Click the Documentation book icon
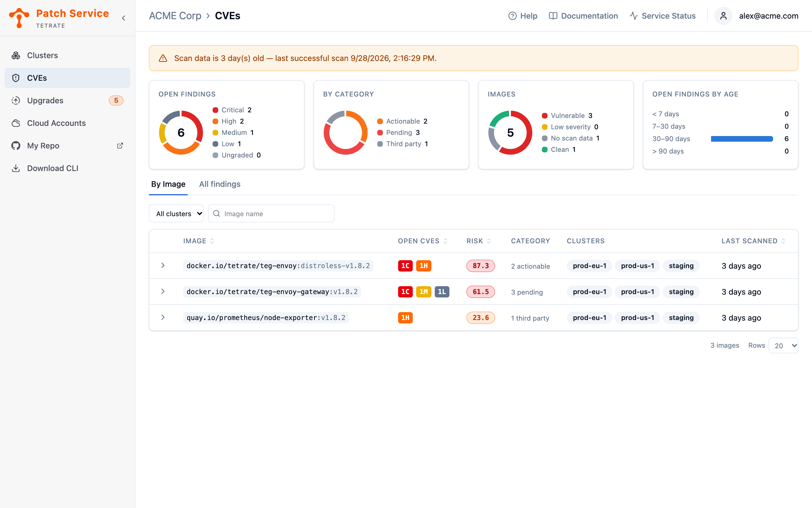The image size is (812, 508). pos(553,16)
